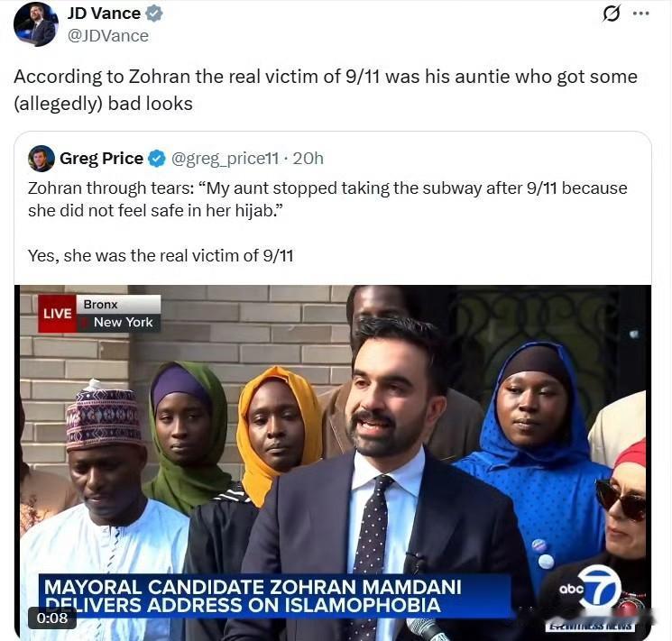Image resolution: width=672 pixels, height=641 pixels.
Task: Click the LIVE badge on the video
Action: tap(57, 313)
